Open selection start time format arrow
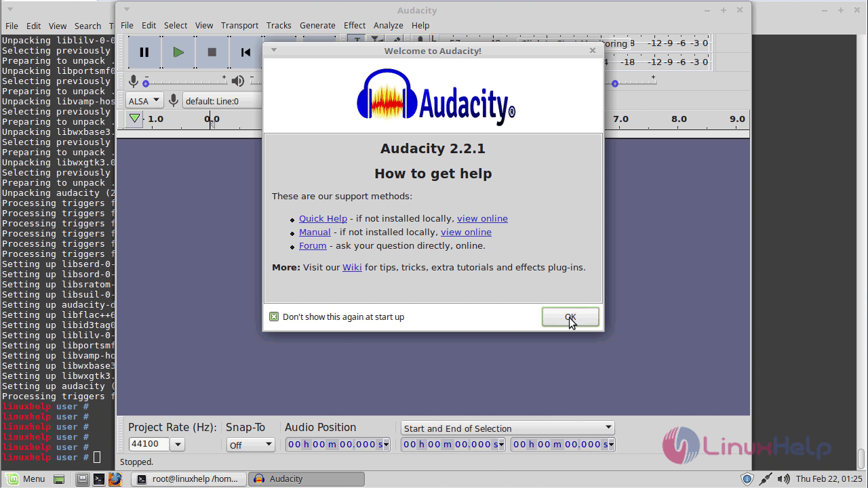Image resolution: width=868 pixels, height=488 pixels. pyautogui.click(x=501, y=445)
